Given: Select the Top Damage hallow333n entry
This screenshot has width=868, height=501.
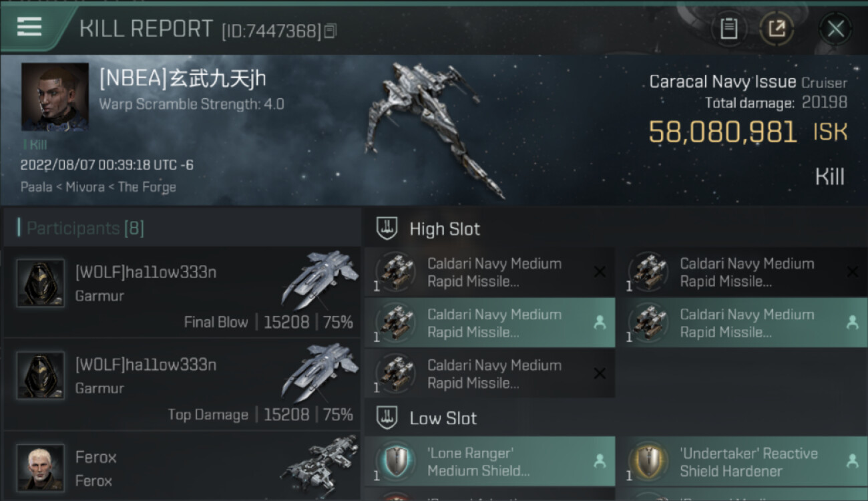Looking at the screenshot, I should [x=180, y=384].
